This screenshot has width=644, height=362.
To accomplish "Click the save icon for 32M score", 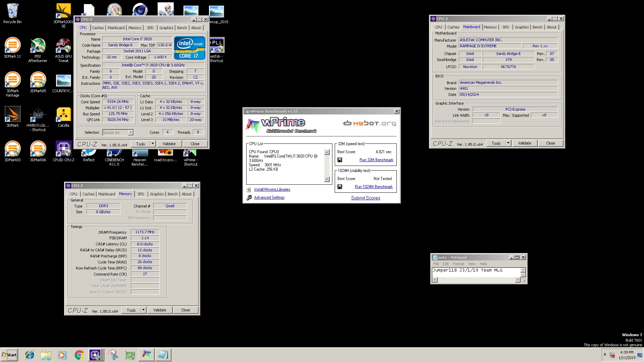I will tap(340, 160).
